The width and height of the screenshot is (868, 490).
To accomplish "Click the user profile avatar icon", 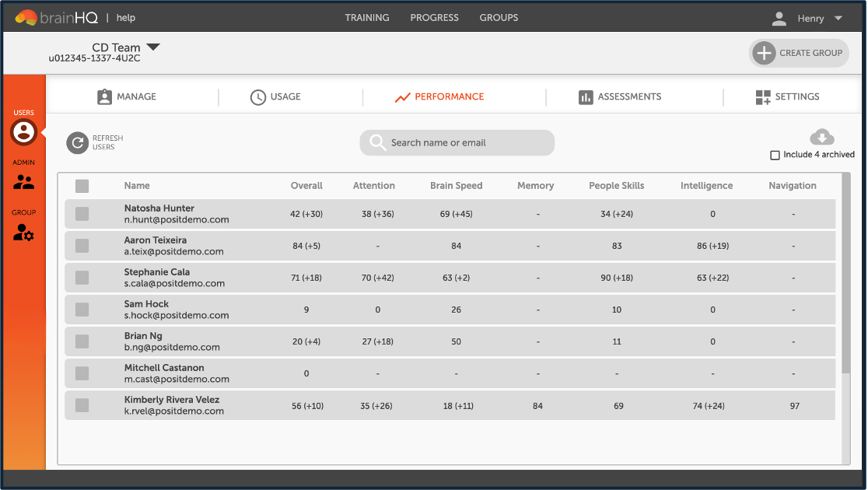I will coord(779,18).
